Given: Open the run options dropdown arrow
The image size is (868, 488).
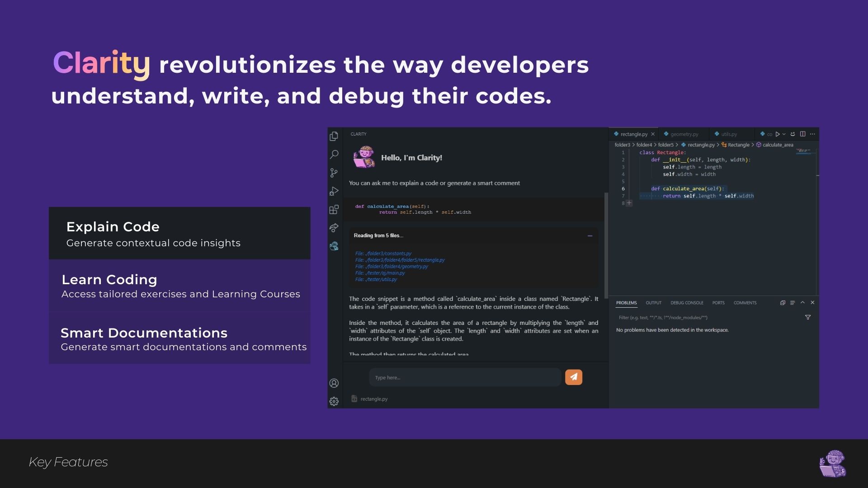Looking at the screenshot, I should point(784,134).
